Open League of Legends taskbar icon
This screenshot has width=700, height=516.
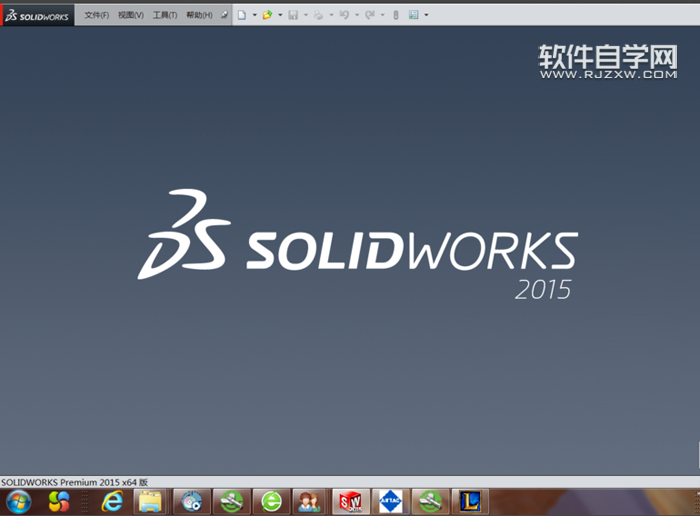[471, 502]
